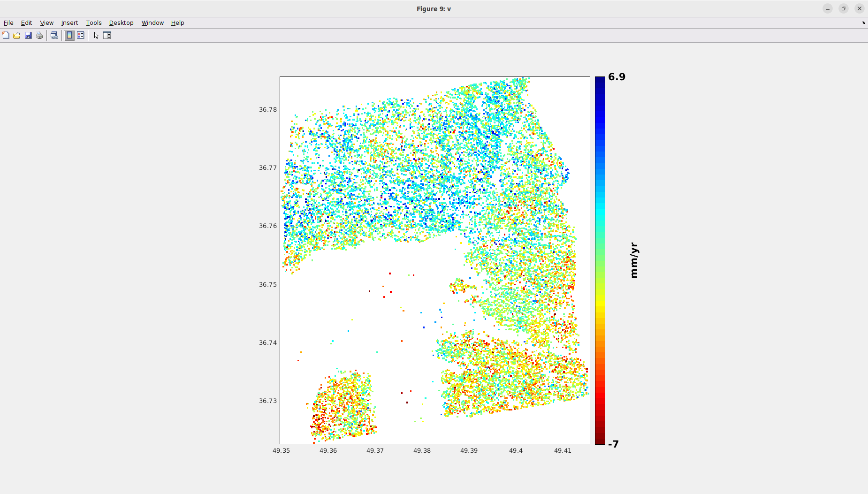Toggle the Insert Colorbar toolbar button

click(x=69, y=35)
